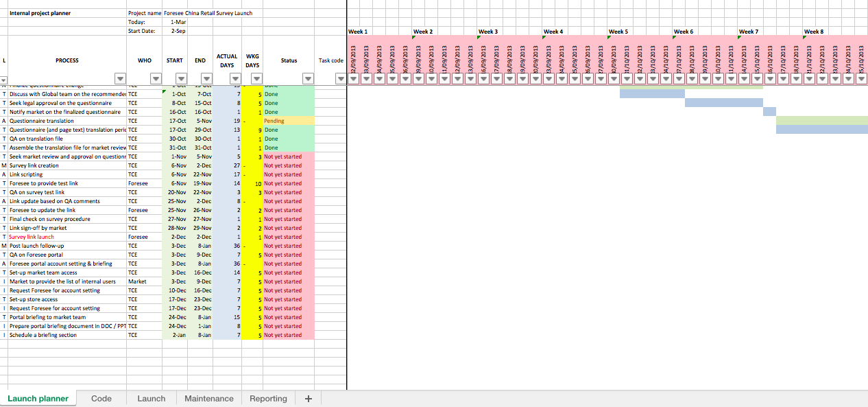This screenshot has height=407, width=868.
Task: Open the Status column filter dropdown
Action: tap(308, 78)
